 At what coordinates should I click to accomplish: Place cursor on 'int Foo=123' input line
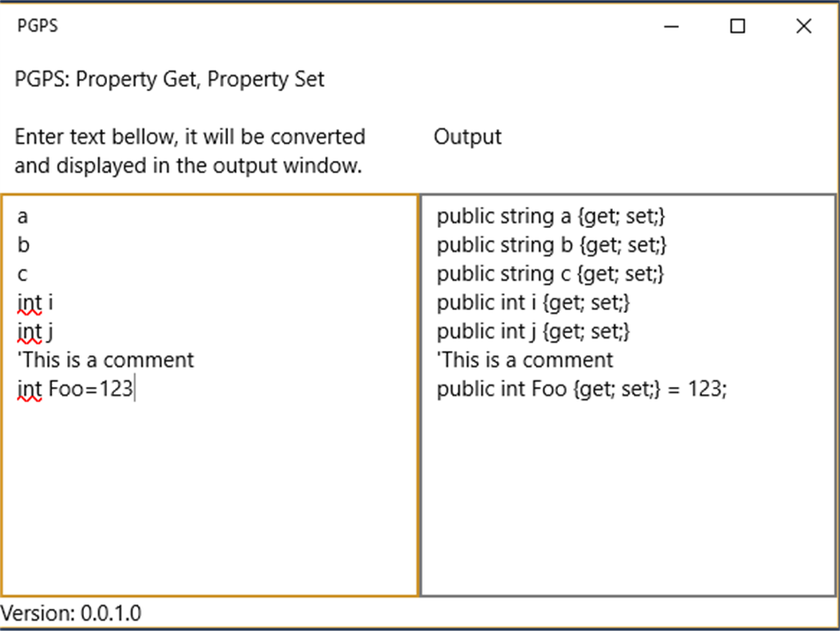point(74,389)
